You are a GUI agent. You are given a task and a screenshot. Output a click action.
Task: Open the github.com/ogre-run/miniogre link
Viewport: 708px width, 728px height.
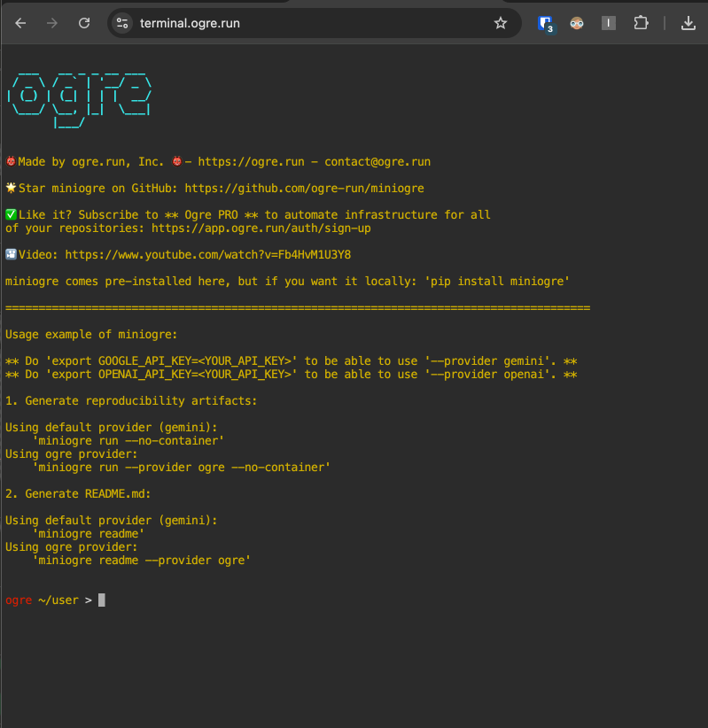pyautogui.click(x=304, y=189)
